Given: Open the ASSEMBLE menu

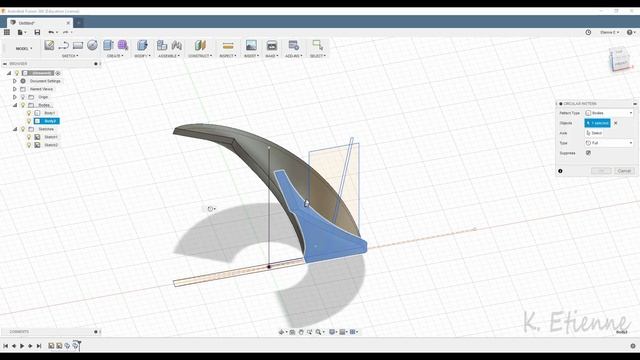Looking at the screenshot, I should 169,56.
